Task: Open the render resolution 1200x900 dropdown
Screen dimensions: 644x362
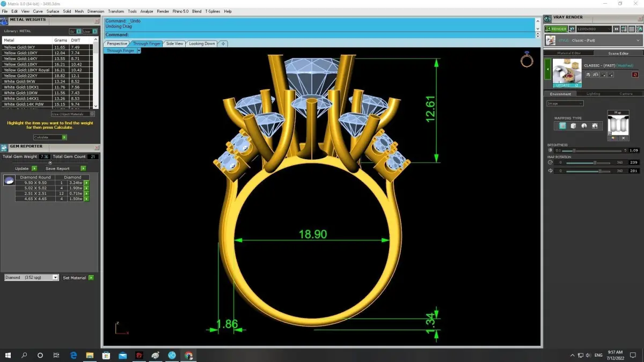Action: click(594, 29)
